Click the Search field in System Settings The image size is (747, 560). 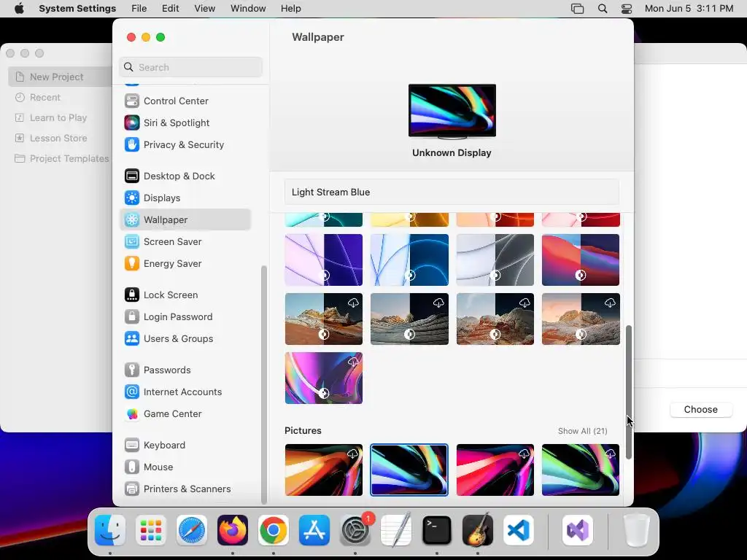pyautogui.click(x=190, y=67)
